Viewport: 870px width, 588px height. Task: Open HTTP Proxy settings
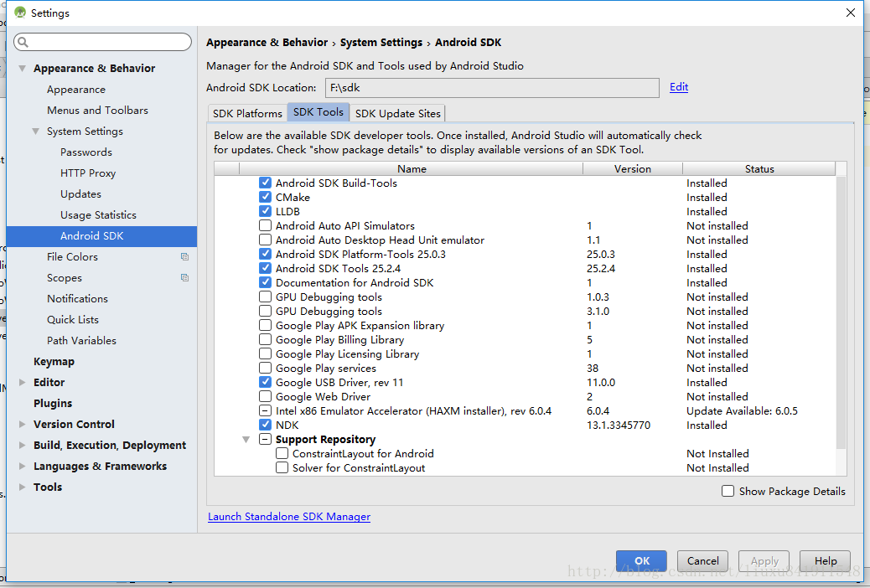tap(88, 173)
